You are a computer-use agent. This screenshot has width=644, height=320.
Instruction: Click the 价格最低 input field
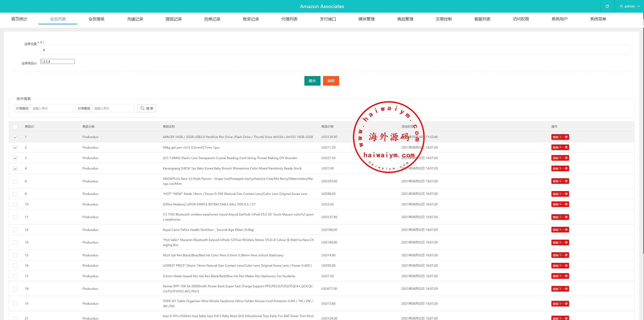point(52,108)
